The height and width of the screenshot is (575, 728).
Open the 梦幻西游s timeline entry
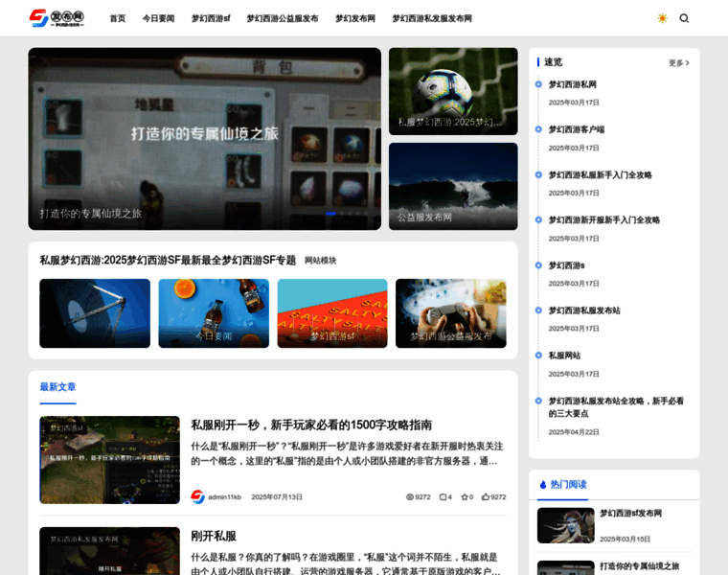tap(566, 265)
